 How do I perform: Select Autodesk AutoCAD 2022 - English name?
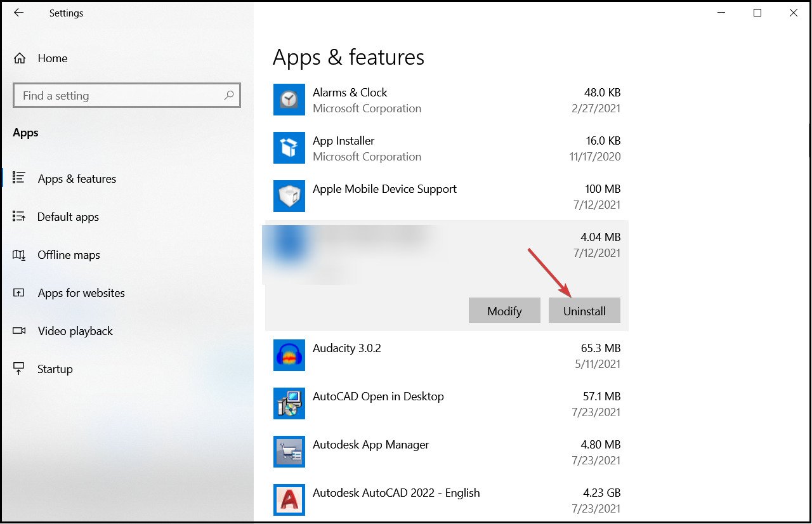tap(396, 493)
